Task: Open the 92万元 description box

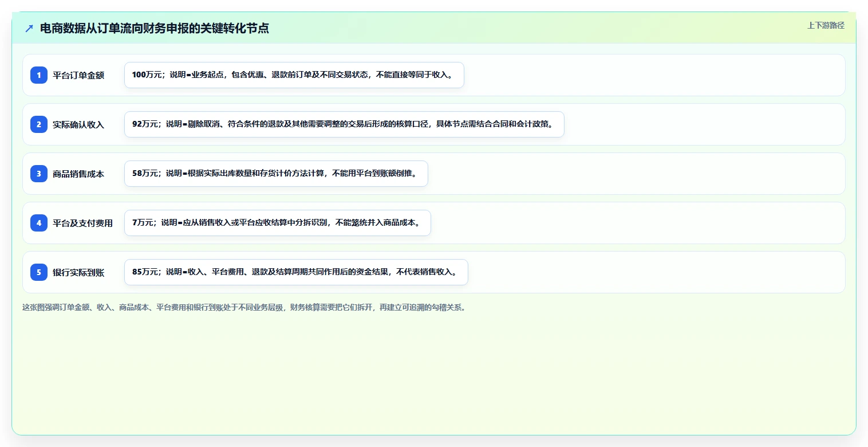Action: [x=344, y=124]
